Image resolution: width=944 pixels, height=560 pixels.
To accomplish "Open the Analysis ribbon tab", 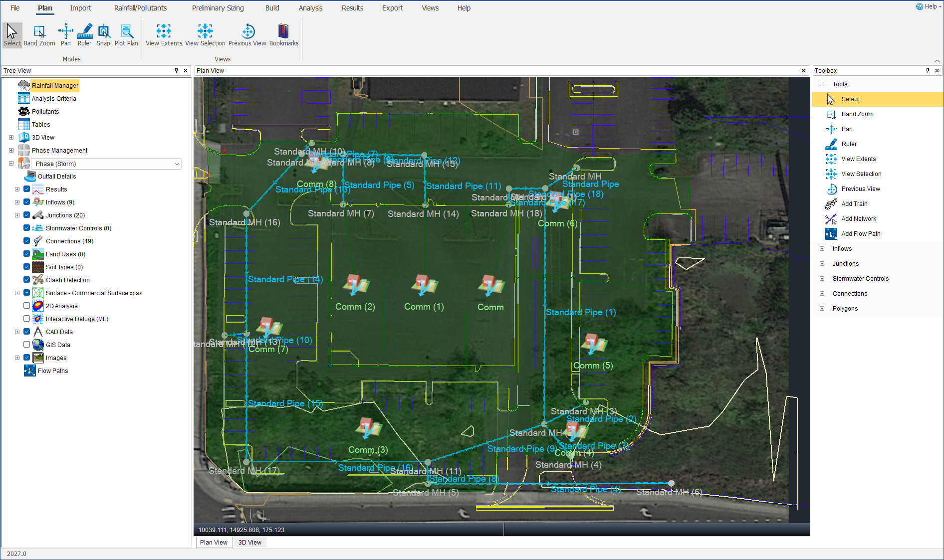I will click(310, 8).
